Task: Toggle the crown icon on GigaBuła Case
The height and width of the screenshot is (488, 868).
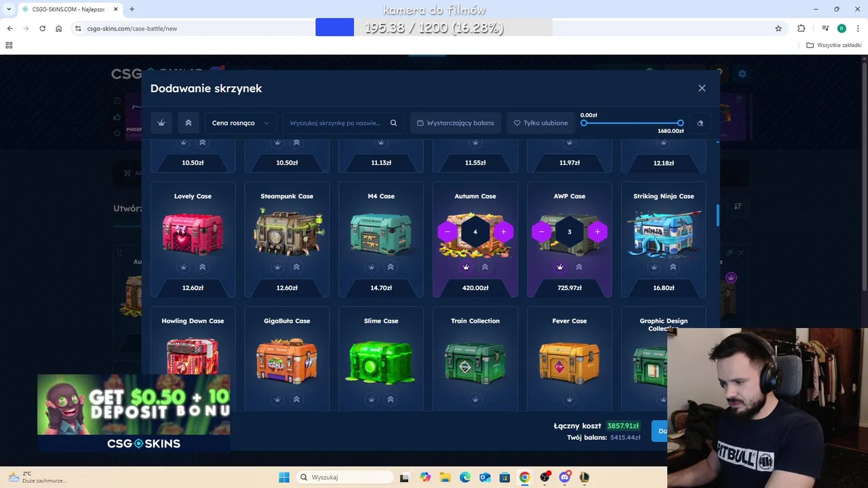Action: coord(277,399)
